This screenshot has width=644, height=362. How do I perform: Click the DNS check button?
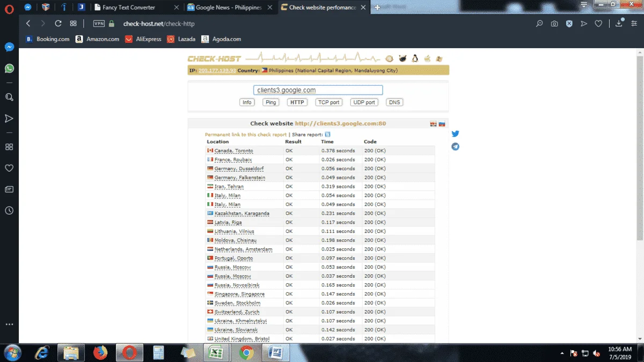pyautogui.click(x=394, y=102)
